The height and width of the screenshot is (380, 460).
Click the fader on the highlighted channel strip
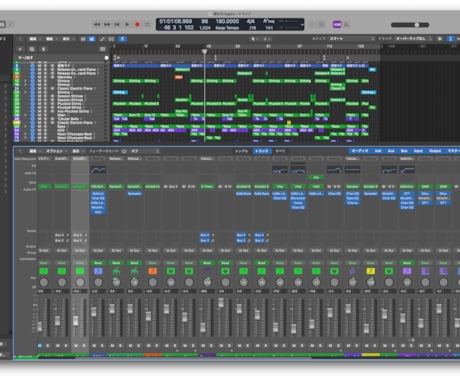pos(76,321)
